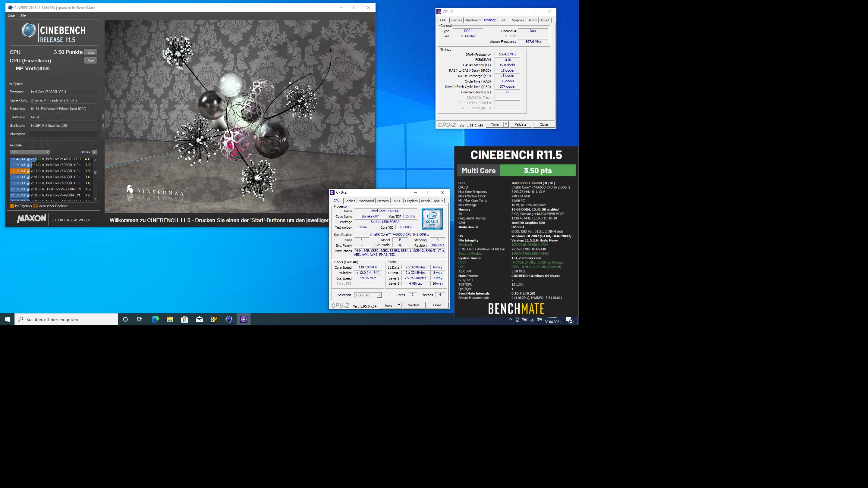Image resolution: width=868 pixels, height=488 pixels.
Task: Click Validate in the lower CPU-Z window
Action: click(414, 305)
